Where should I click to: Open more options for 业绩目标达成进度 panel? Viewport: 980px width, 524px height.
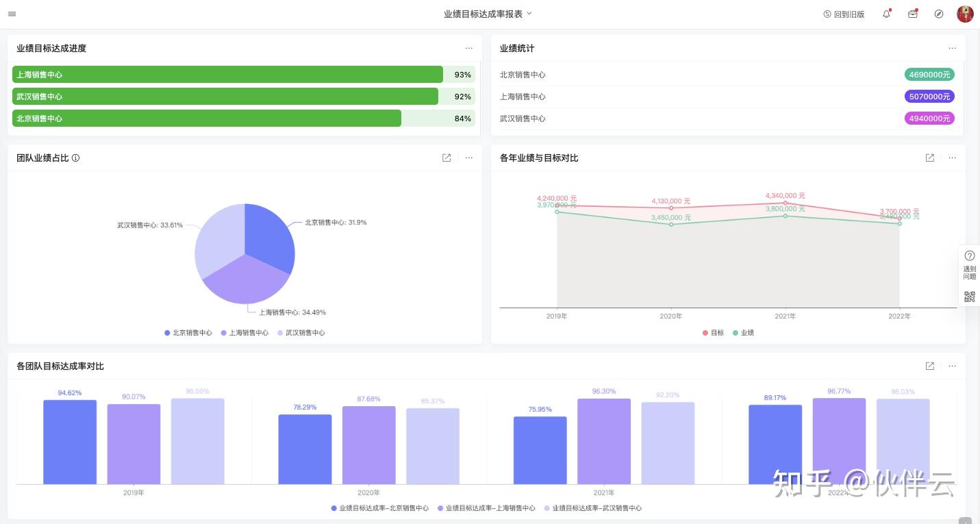click(469, 48)
